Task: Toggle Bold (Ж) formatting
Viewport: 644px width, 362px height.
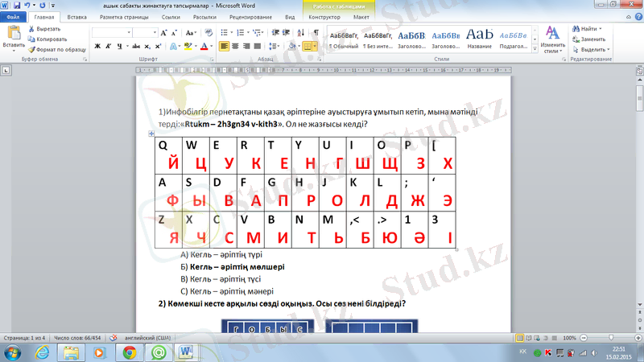Action: pyautogui.click(x=97, y=47)
